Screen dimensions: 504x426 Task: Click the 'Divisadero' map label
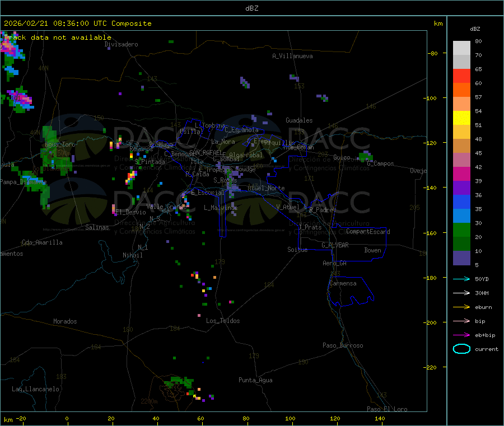click(x=121, y=44)
